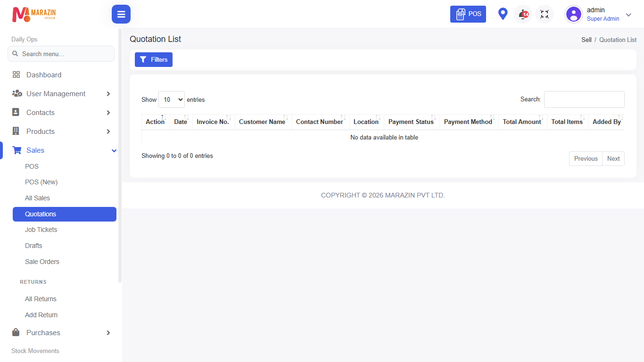644x362 pixels.
Task: Open Drafts menu item
Action: point(33,246)
